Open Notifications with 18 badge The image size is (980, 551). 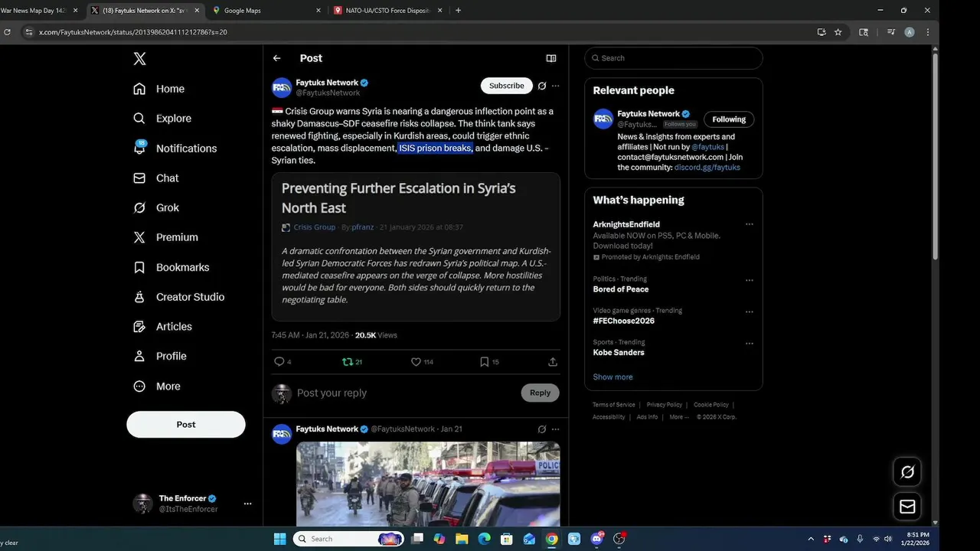coord(175,148)
